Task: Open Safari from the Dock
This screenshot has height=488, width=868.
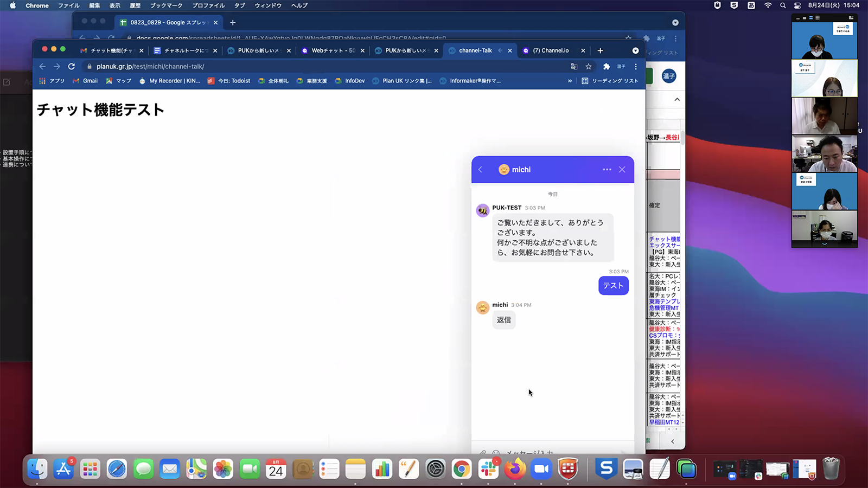Action: [117, 469]
